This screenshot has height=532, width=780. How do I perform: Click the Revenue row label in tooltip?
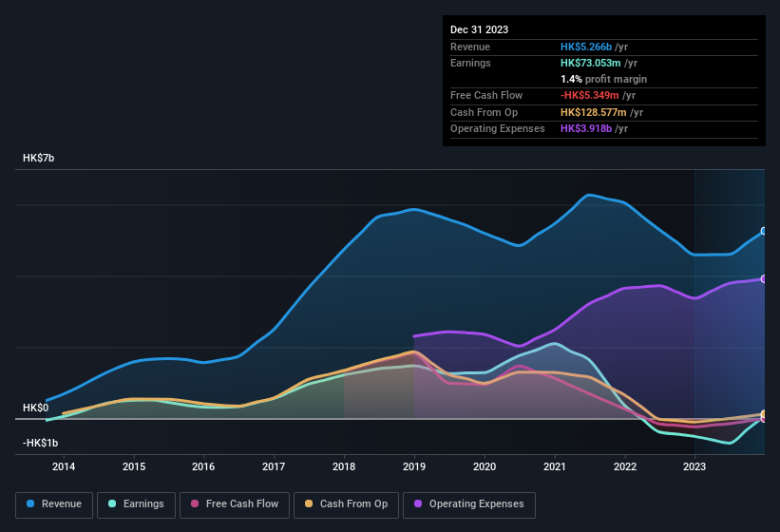point(470,47)
